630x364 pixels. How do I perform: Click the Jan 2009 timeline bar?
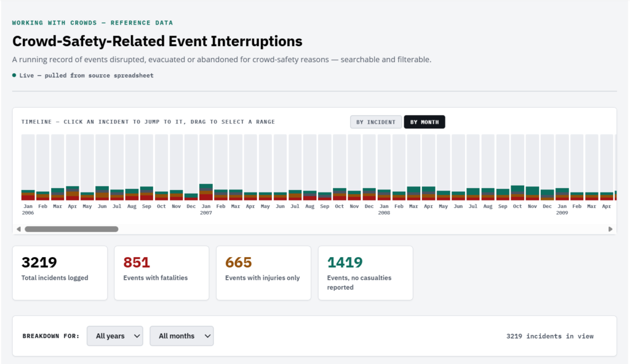point(562,167)
